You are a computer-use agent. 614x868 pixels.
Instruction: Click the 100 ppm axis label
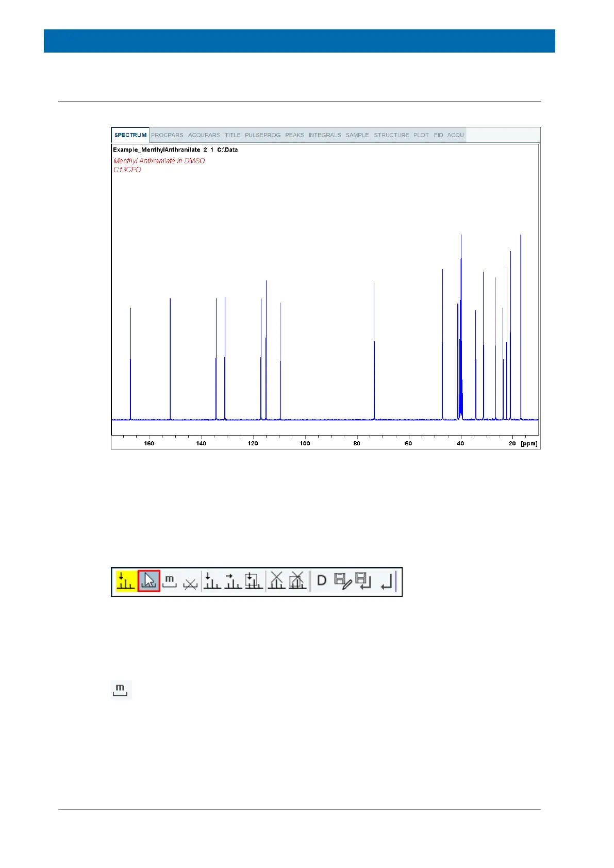click(305, 443)
